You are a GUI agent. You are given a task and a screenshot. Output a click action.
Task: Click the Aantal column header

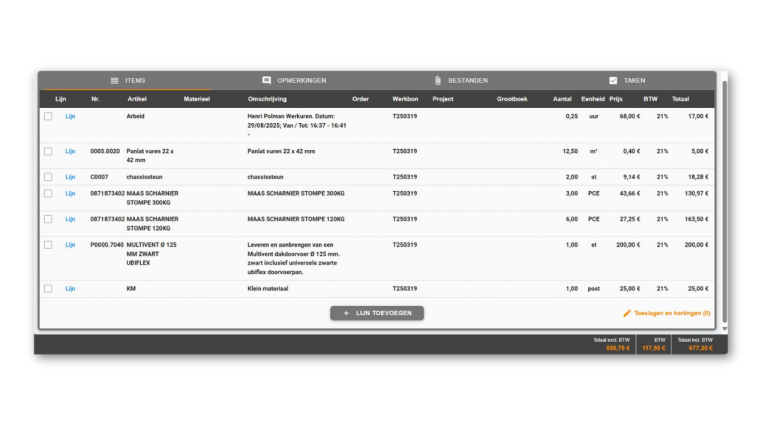562,99
